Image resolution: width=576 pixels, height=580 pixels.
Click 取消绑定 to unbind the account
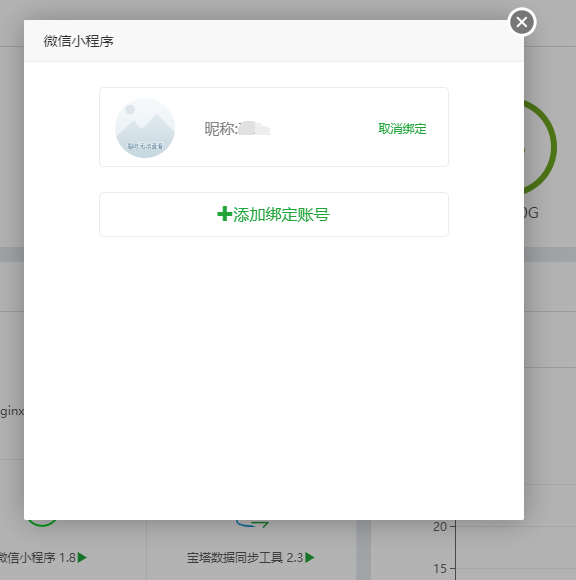click(x=402, y=129)
